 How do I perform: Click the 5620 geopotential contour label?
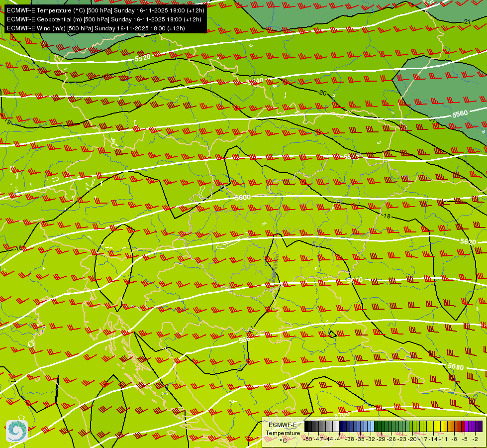tap(468, 241)
